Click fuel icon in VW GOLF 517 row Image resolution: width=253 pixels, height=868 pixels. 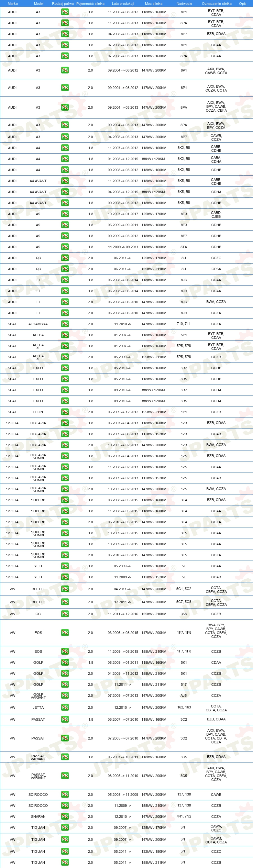click(65, 684)
